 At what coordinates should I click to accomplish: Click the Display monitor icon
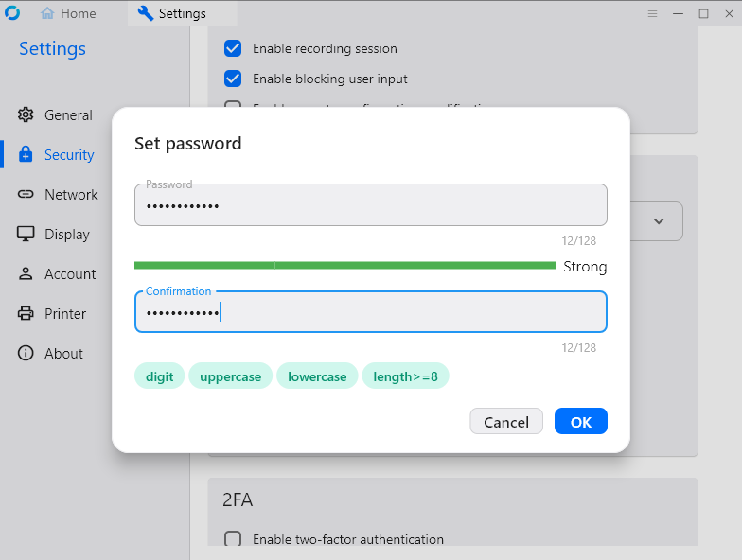[x=26, y=235]
